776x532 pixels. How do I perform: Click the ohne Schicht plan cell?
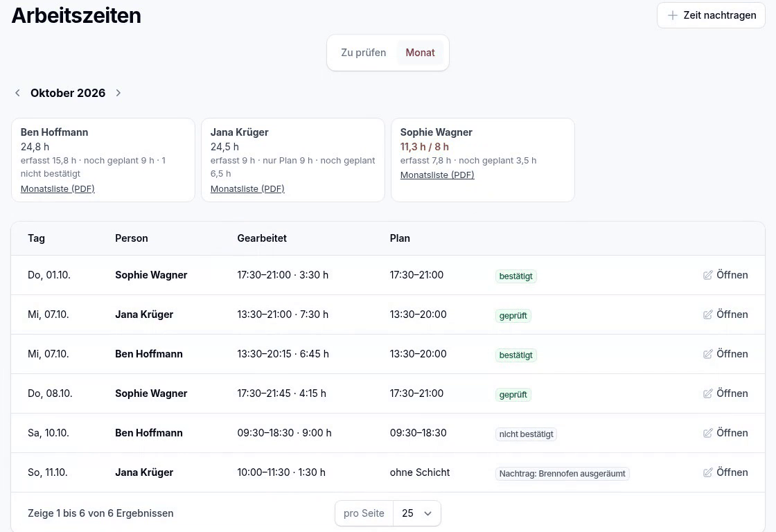pyautogui.click(x=420, y=472)
